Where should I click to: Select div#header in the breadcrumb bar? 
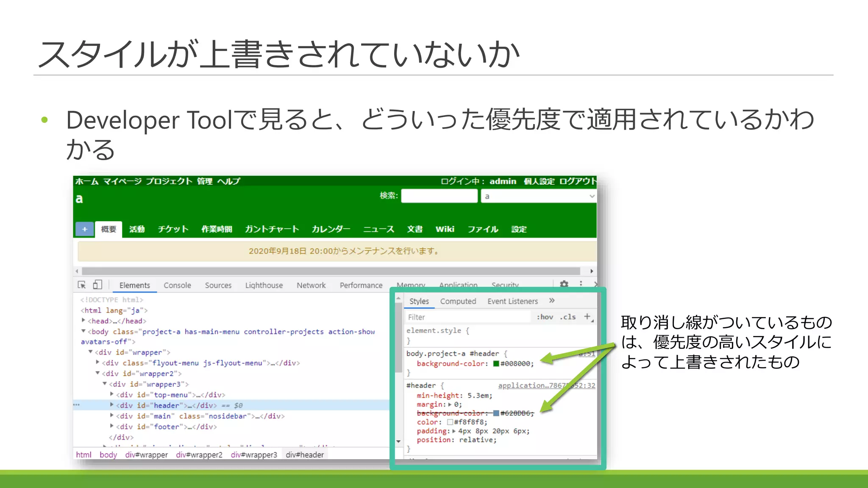[x=305, y=455]
